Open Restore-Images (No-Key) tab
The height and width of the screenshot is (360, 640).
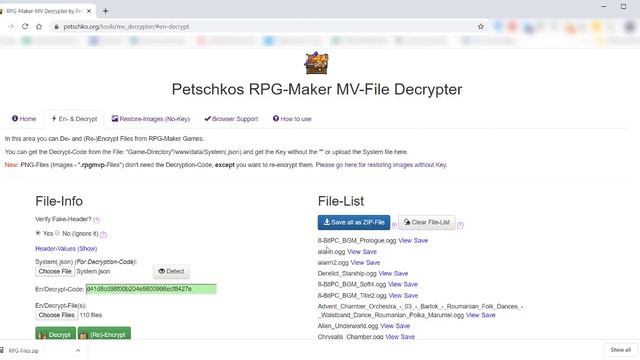point(151,119)
